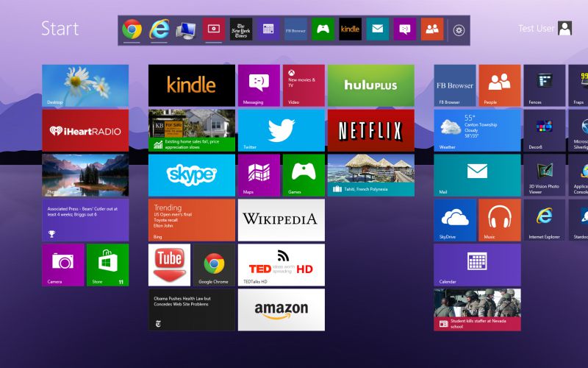The width and height of the screenshot is (588, 368).
Task: Open the Windows Store tile
Action: pos(107,265)
